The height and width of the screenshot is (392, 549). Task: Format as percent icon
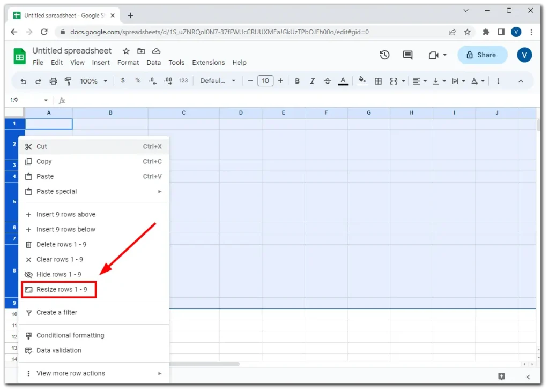(138, 81)
